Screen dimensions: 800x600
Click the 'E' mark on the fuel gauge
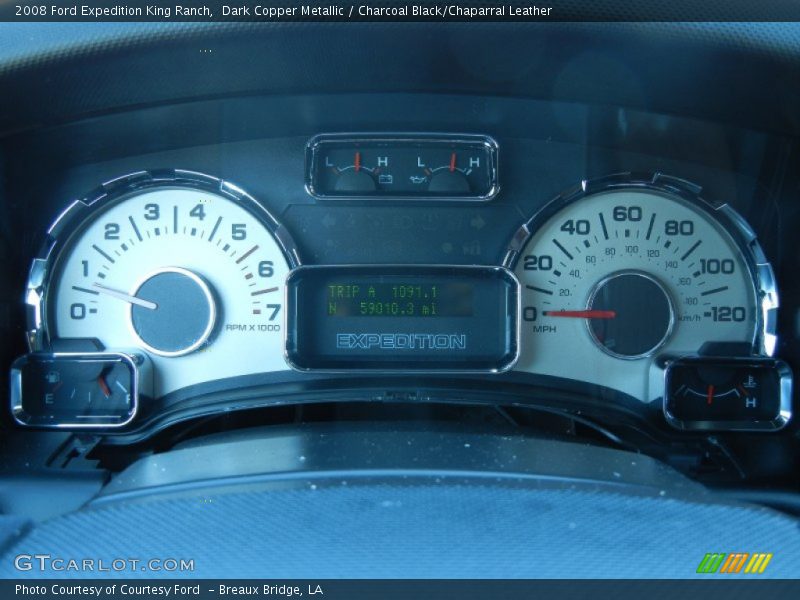(x=49, y=398)
